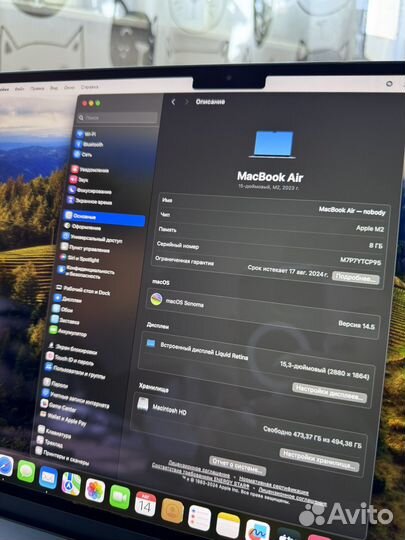Open Mail from the Dock

(48, 478)
